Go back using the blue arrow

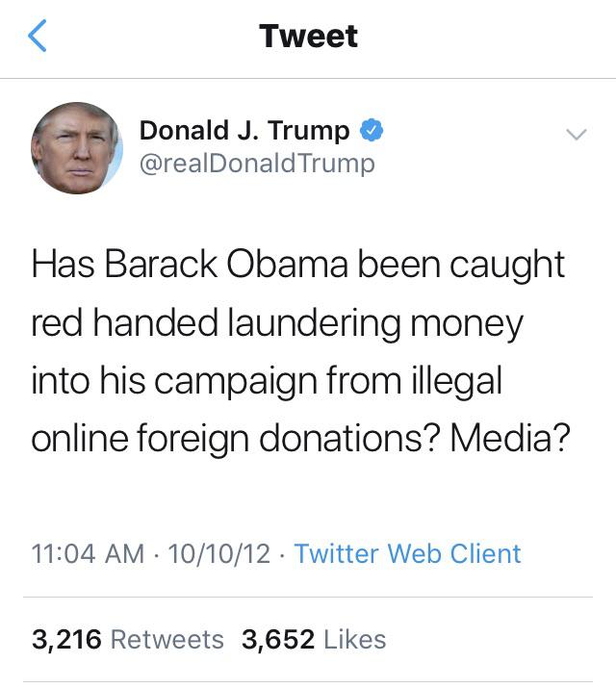pos(38,36)
